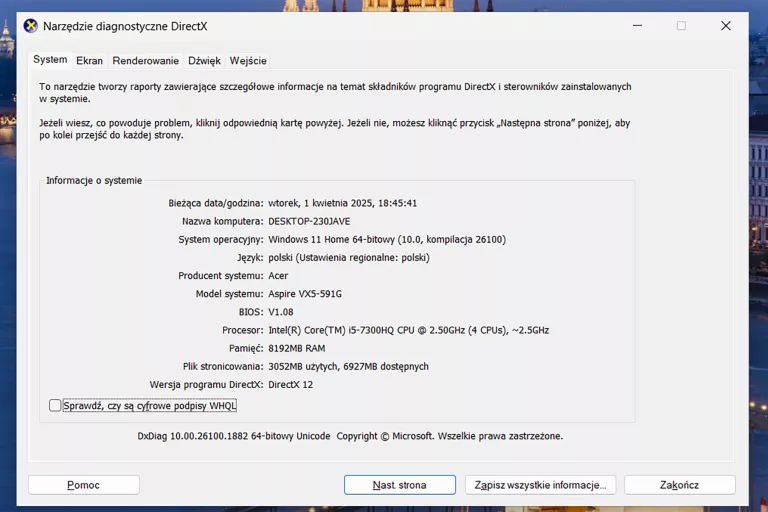Click the Informacje o systemie group label
Viewport: 768px width, 512px height.
(94, 180)
